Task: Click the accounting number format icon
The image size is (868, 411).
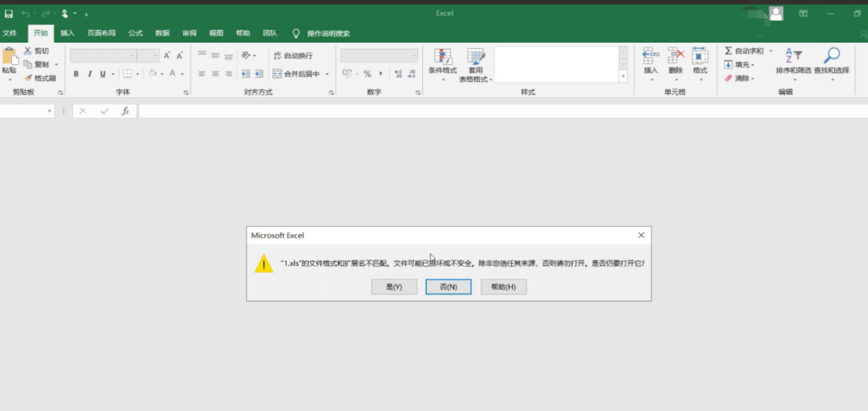Action: tap(347, 74)
